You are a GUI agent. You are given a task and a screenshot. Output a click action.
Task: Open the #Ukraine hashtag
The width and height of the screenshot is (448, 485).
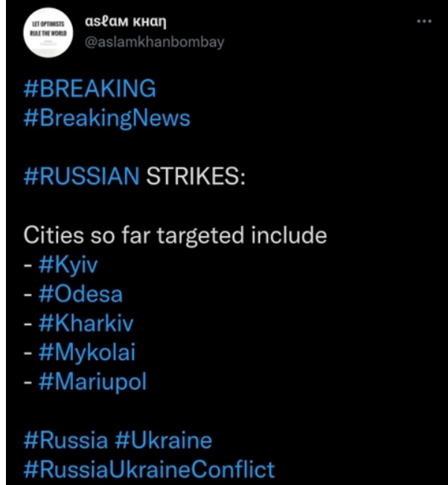pos(163,440)
